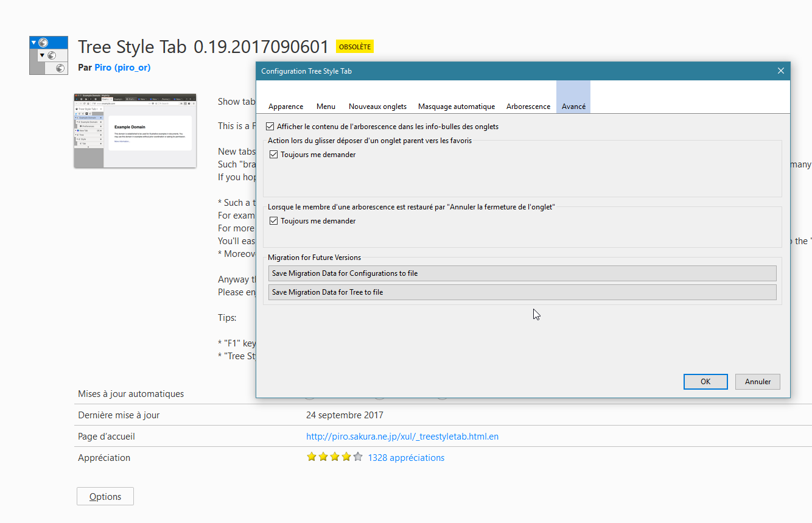Click the Tree Style Tab add-on icon
Image resolution: width=812 pixels, height=523 pixels.
49,55
